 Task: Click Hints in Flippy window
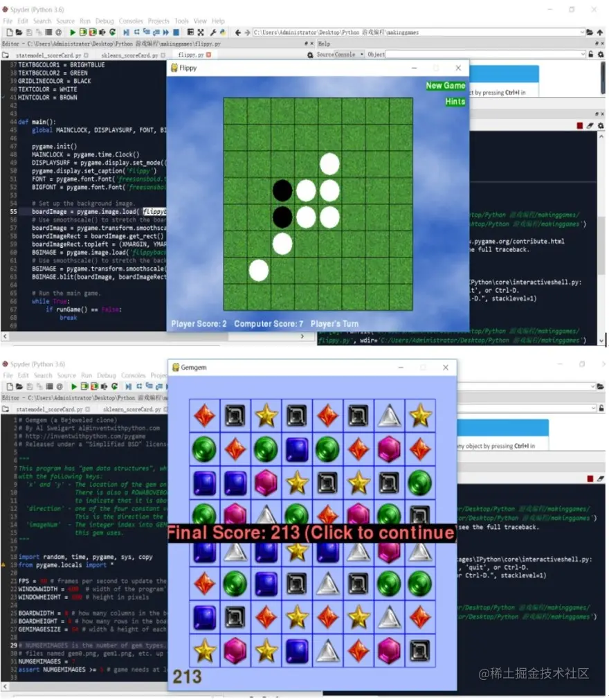point(455,101)
